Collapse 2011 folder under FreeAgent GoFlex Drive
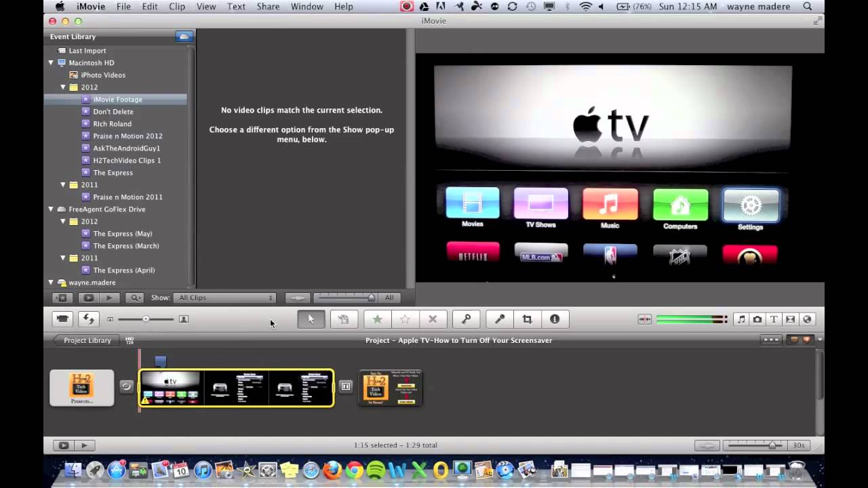This screenshot has height=488, width=868. (63, 258)
